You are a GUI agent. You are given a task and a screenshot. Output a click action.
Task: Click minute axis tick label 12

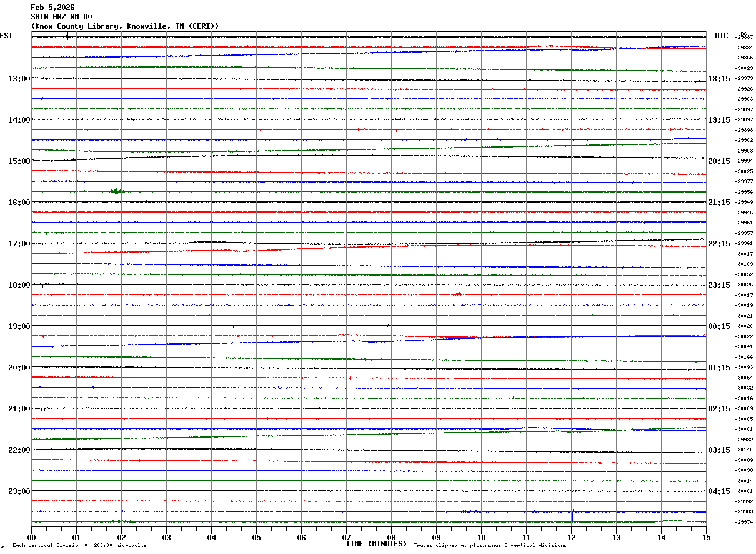[571, 537]
